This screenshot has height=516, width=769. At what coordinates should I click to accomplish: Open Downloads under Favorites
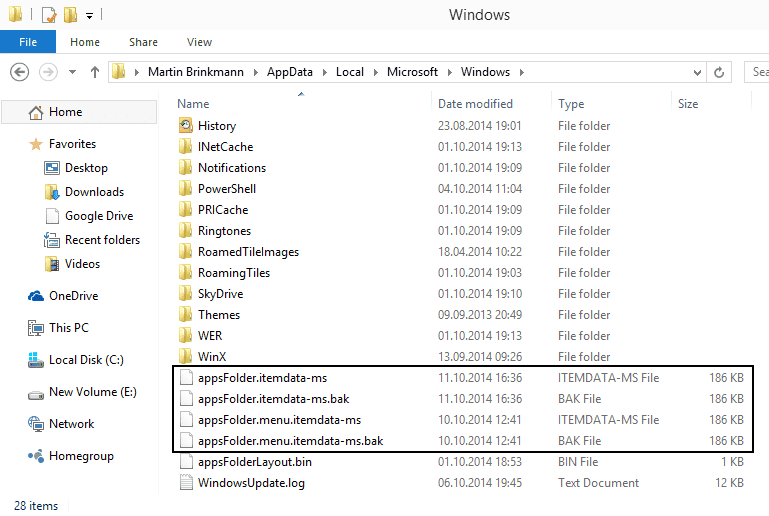(94, 192)
